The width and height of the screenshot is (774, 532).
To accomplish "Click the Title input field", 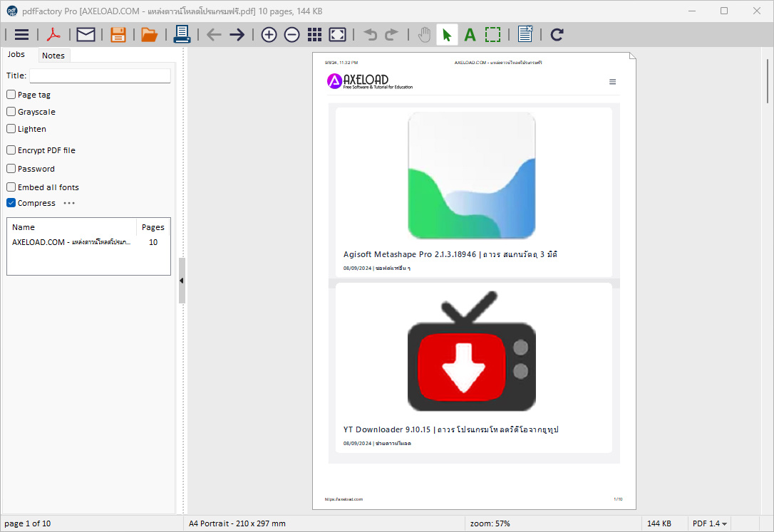I will [x=100, y=75].
